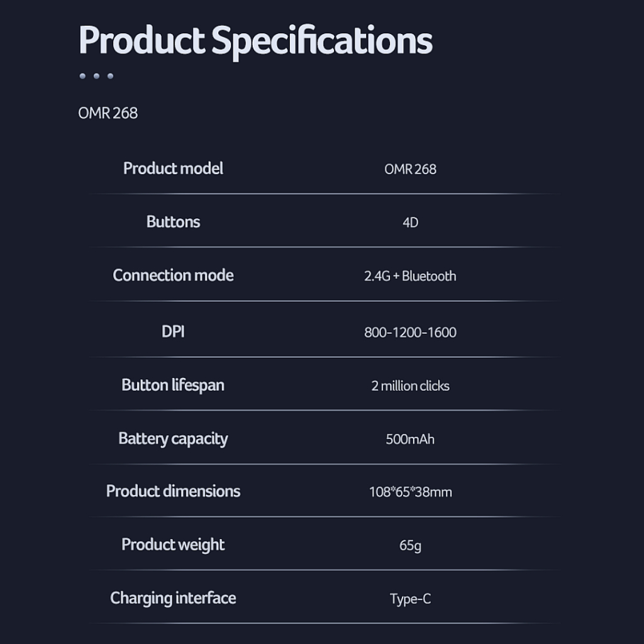Click the OMR 268 subtitle under the heading

tap(108, 113)
